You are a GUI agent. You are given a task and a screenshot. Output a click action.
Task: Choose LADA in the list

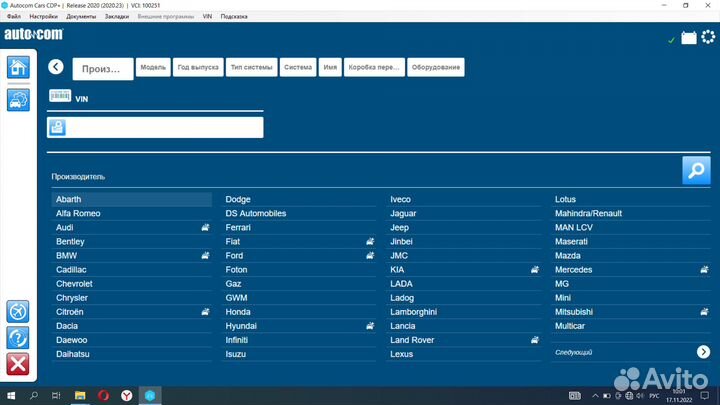pos(464,284)
